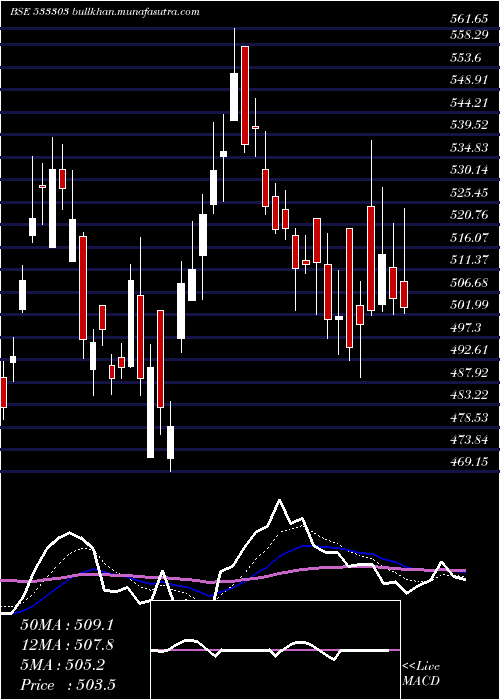Click the 553.6 price label
The width and height of the screenshot is (500, 700).
[x=467, y=58]
